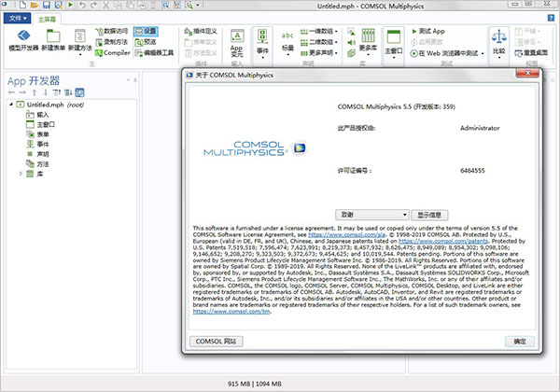The image size is (560, 392).
Task: Expand the 库 (Libraries) tree node
Action: [x=21, y=174]
